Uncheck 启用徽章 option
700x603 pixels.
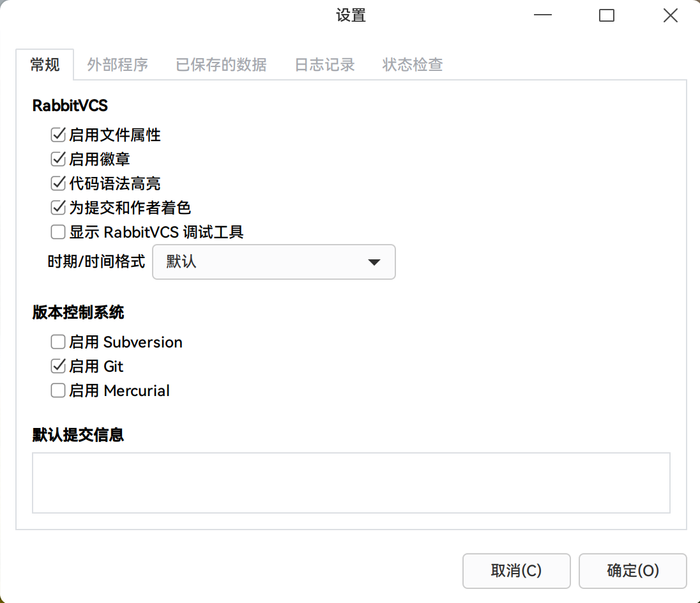57,158
